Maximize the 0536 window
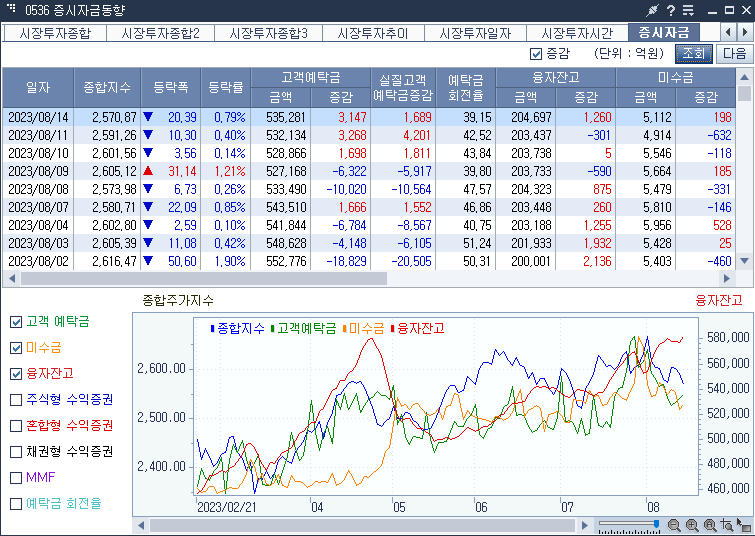This screenshot has height=536, width=755. [x=729, y=10]
